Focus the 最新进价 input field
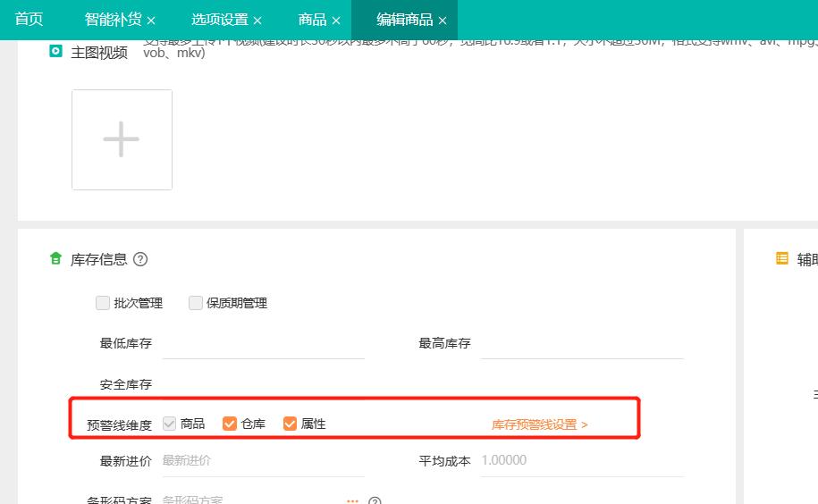This screenshot has height=504, width=818. (x=263, y=461)
